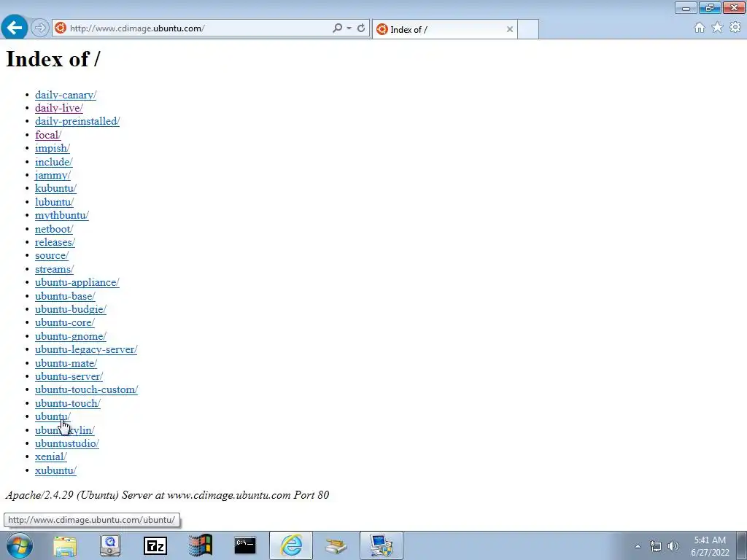Open the daily-canary/ directory link
Viewport: 747px width, 560px height.
pyautogui.click(x=66, y=95)
